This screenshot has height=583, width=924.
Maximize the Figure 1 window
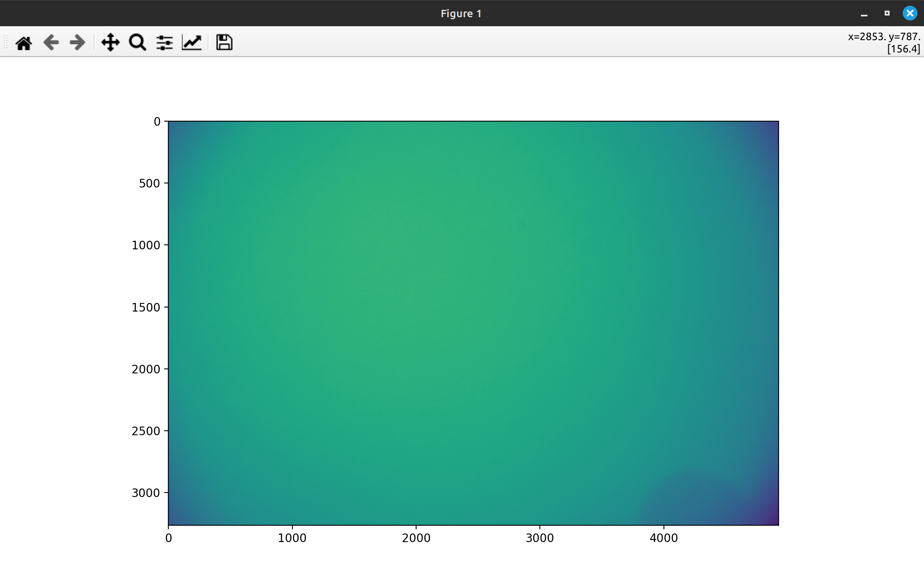tap(887, 14)
